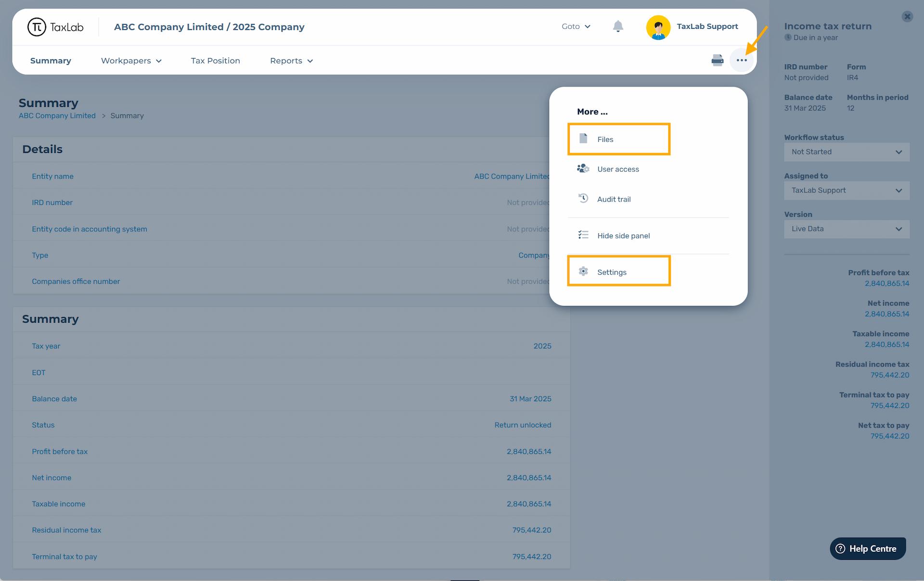924x581 pixels.
Task: Open the Help Centre button
Action: (867, 548)
